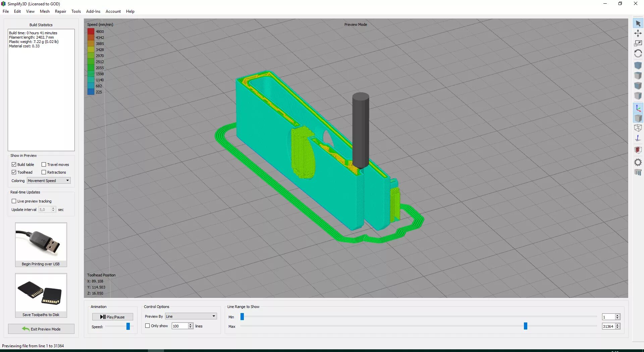Enable Travel moves in preview
This screenshot has height=352, width=644.
44,164
